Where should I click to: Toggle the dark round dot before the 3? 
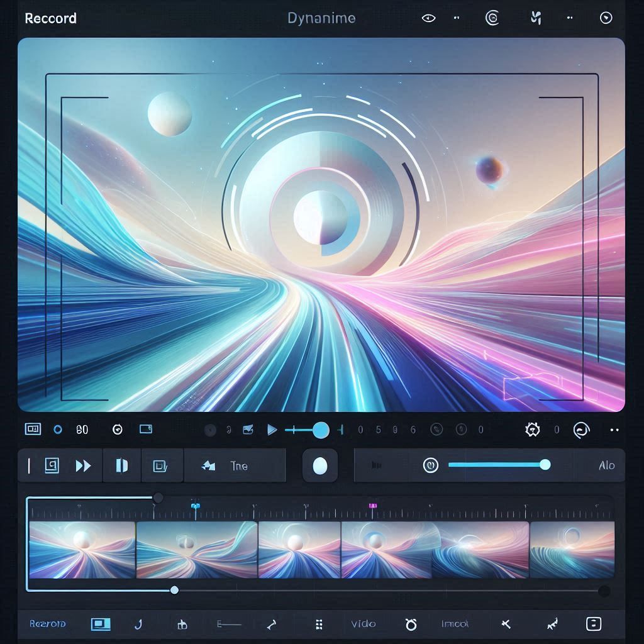click(x=210, y=430)
